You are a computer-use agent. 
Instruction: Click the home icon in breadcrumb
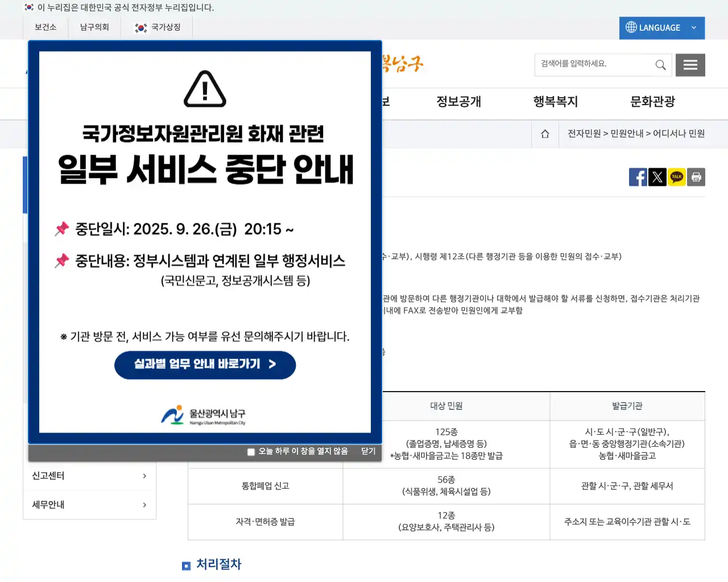pos(545,134)
